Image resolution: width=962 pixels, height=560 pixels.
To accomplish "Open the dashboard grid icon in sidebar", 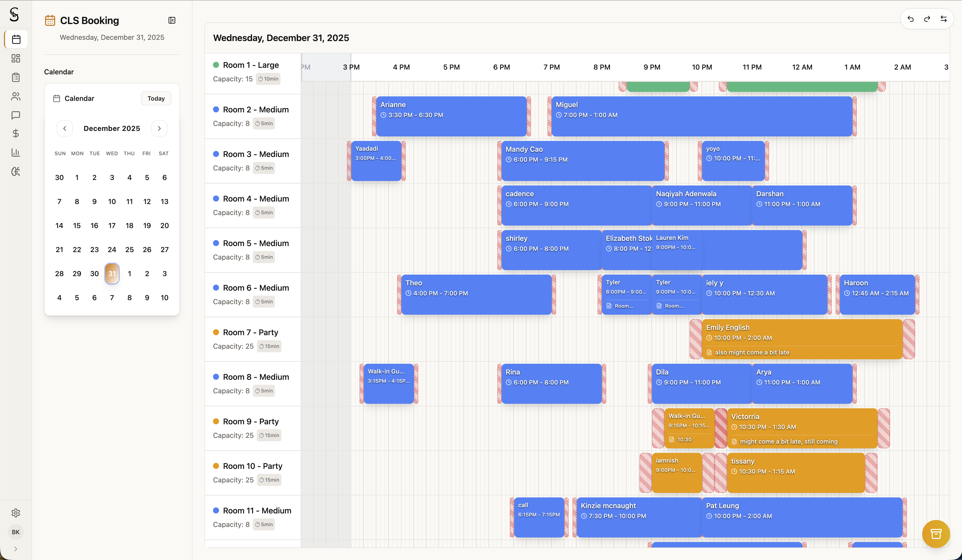I will coord(16,58).
